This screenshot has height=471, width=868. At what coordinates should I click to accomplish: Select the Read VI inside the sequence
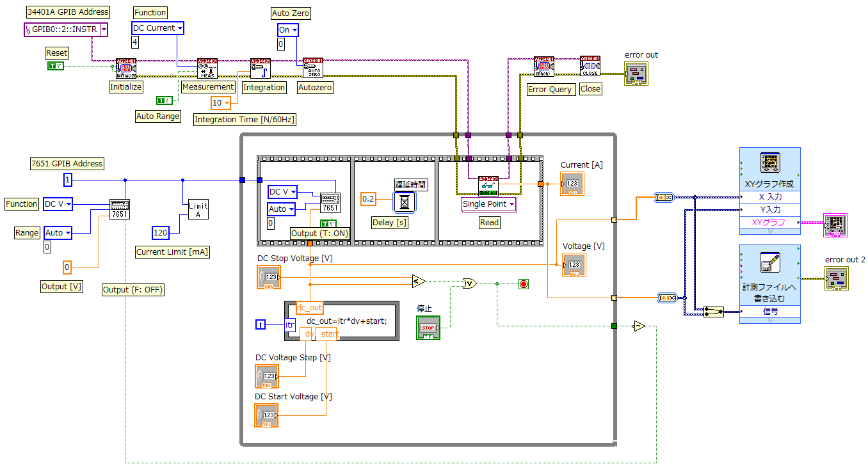(x=488, y=186)
